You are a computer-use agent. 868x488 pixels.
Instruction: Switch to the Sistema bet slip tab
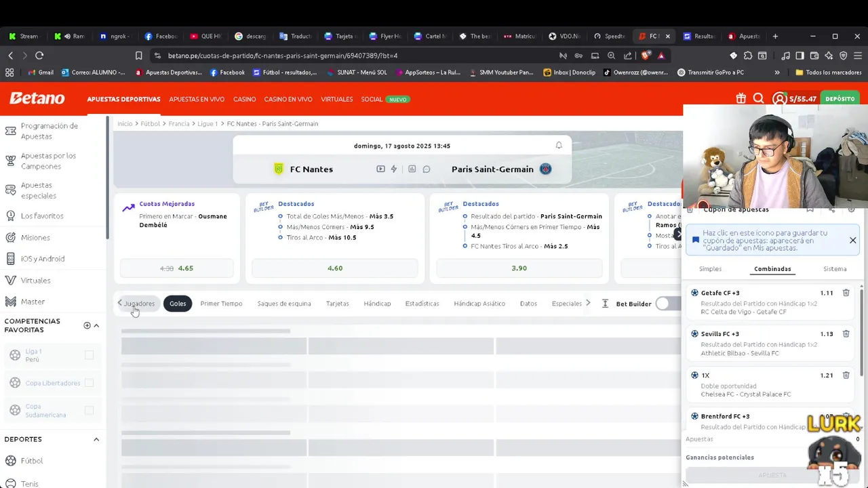pyautogui.click(x=835, y=269)
